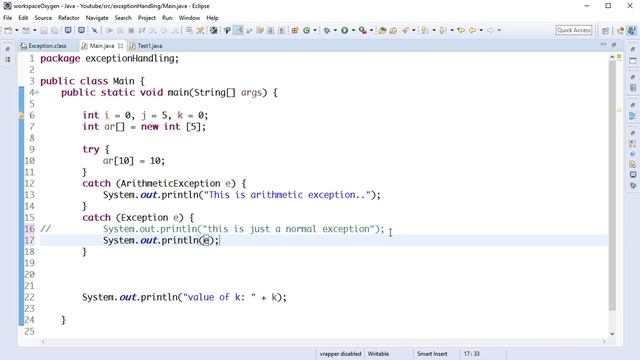Image resolution: width=640 pixels, height=360 pixels.
Task: Open the Search menu
Action: (x=123, y=18)
